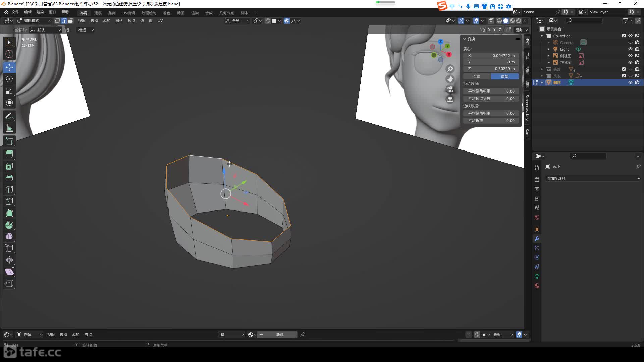The width and height of the screenshot is (644, 362).
Task: Switch to vertex select mode
Action: pyautogui.click(x=57, y=21)
